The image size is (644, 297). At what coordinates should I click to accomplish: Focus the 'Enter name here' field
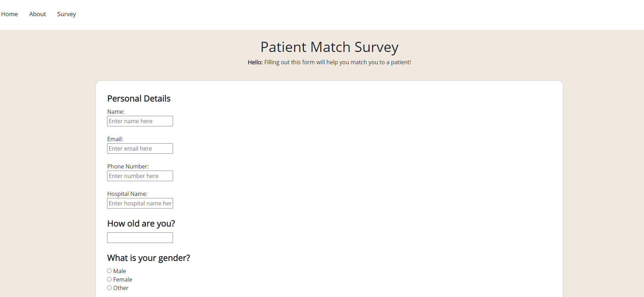click(140, 121)
